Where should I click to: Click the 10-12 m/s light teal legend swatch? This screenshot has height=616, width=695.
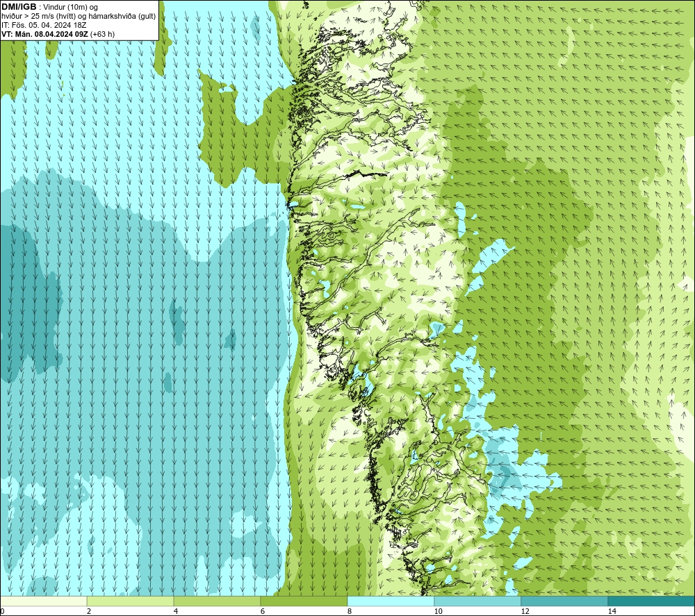click(478, 601)
